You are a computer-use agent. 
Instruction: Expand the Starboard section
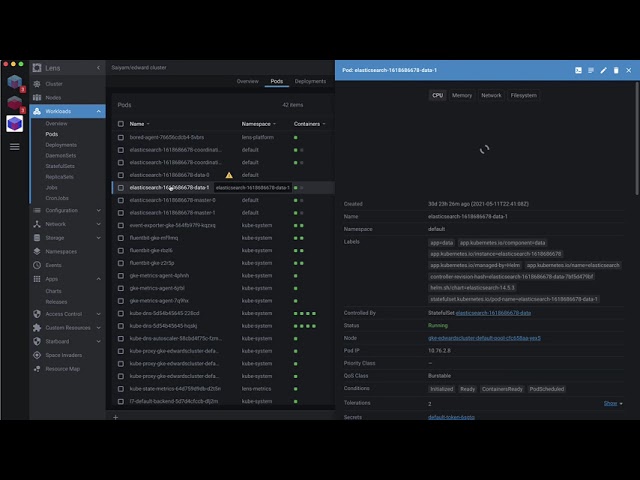pos(98,342)
